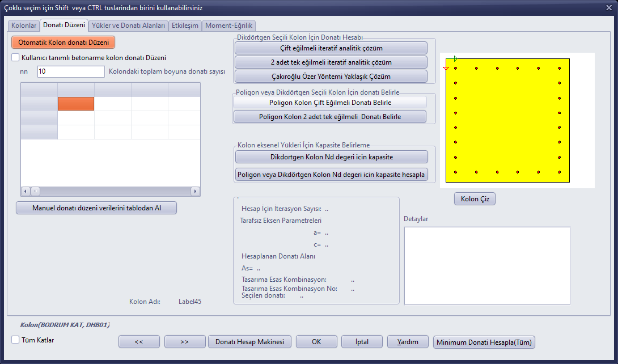Click inside the Detaylar text box
Viewport: 618px width, 364px height.
[x=487, y=266]
